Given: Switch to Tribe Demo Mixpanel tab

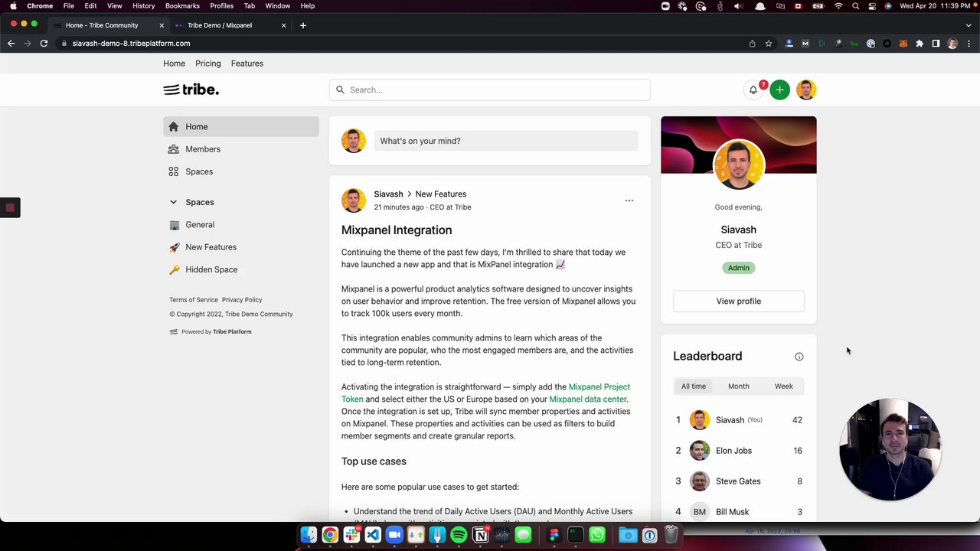Looking at the screenshot, I should tap(230, 25).
